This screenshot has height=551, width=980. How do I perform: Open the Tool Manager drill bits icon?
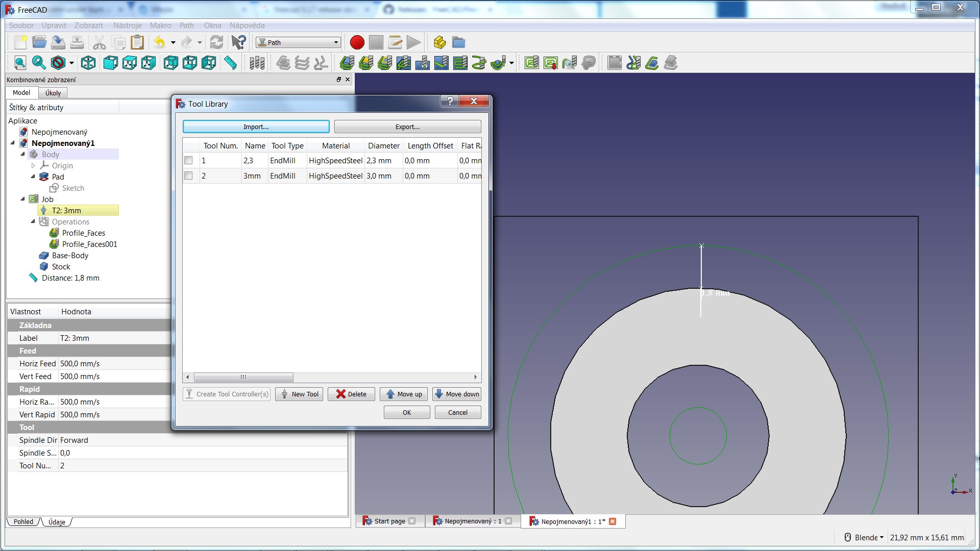click(257, 63)
